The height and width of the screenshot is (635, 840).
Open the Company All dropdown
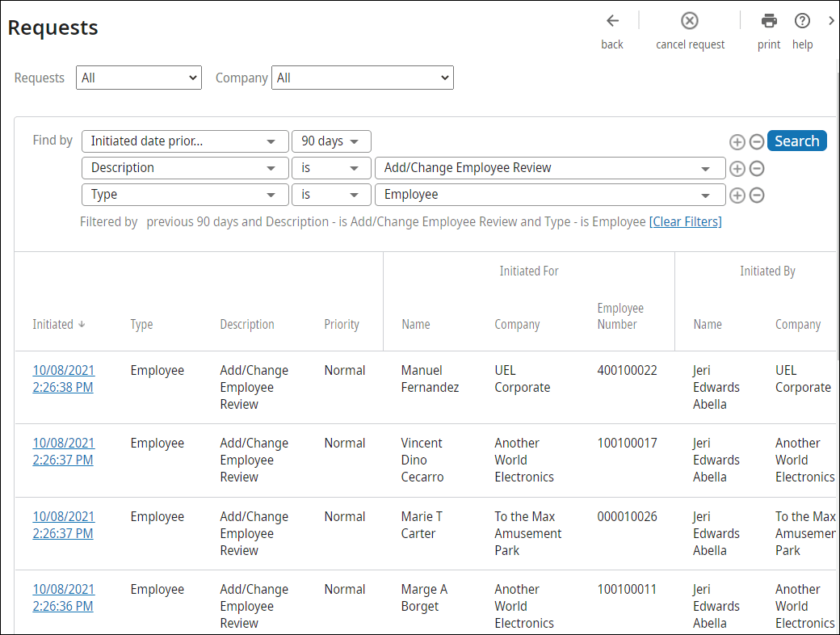click(x=362, y=78)
